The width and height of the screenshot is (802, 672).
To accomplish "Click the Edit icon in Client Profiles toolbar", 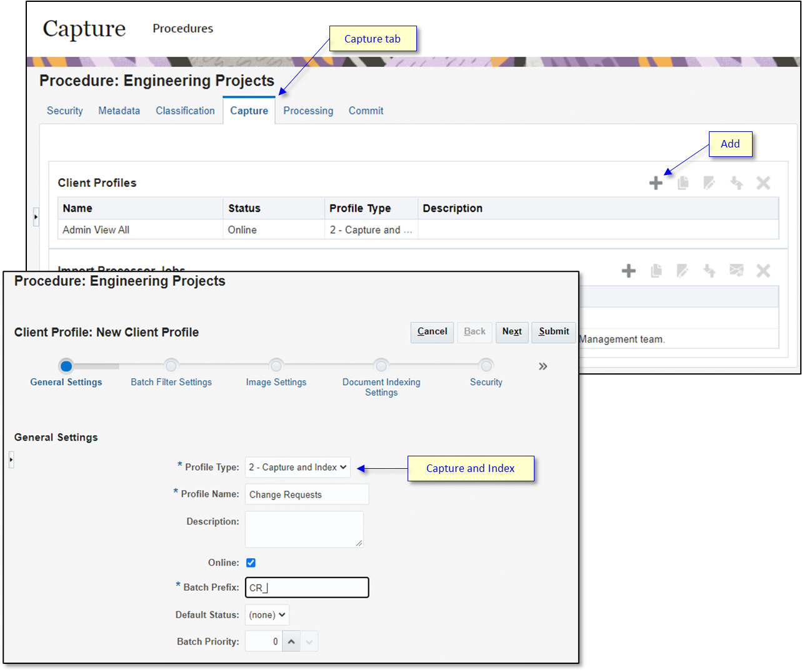I will pyautogui.click(x=709, y=183).
